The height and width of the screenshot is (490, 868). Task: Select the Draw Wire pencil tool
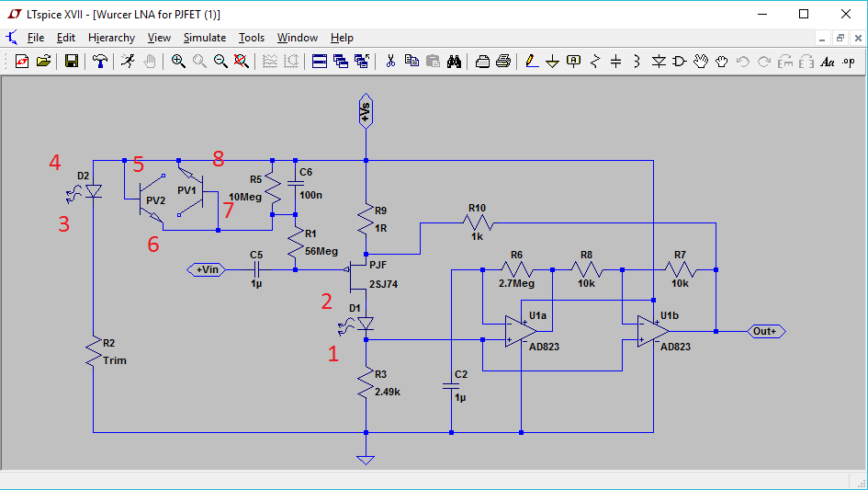pos(532,61)
